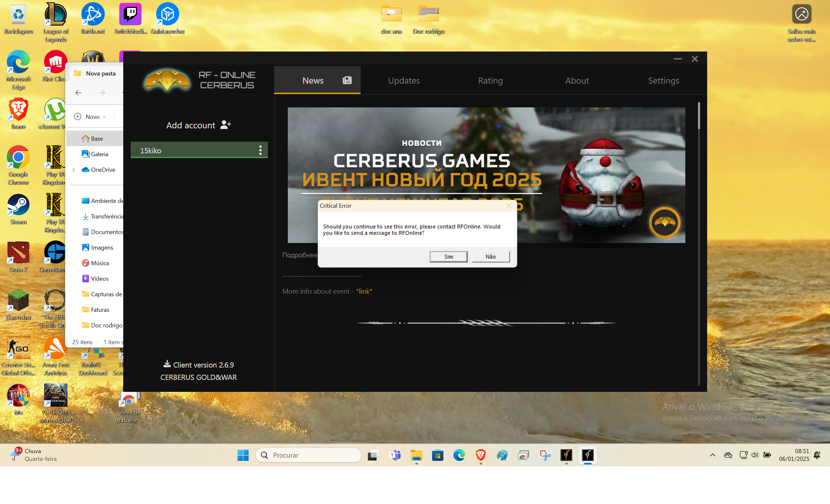830x504 pixels.
Task: Show hidden tray icons chevron
Action: 713,455
